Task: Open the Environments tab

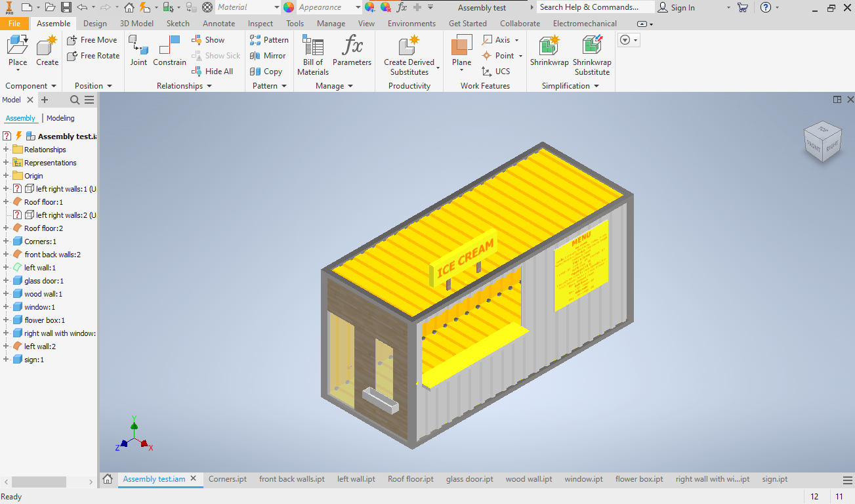Action: (411, 24)
